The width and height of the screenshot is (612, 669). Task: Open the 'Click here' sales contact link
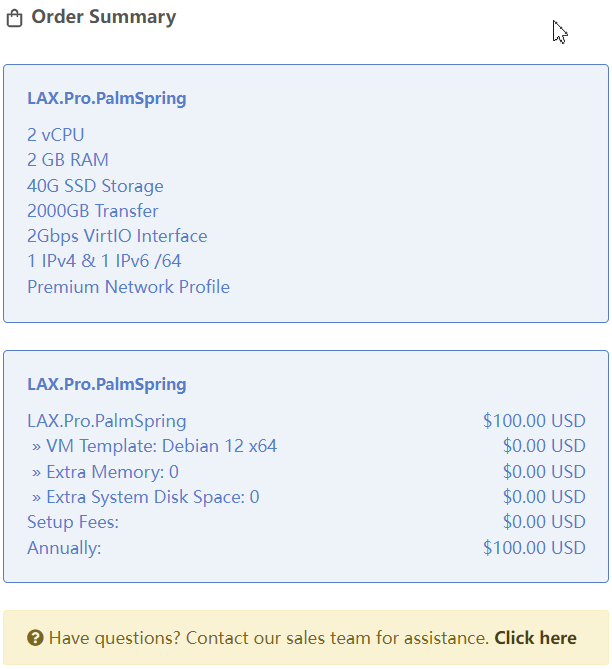(535, 638)
